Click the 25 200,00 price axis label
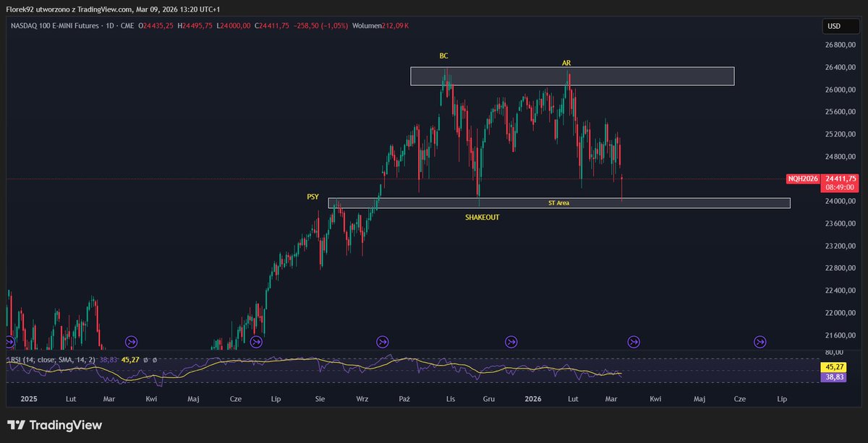Viewport: 868px width, 443px height. click(841, 134)
